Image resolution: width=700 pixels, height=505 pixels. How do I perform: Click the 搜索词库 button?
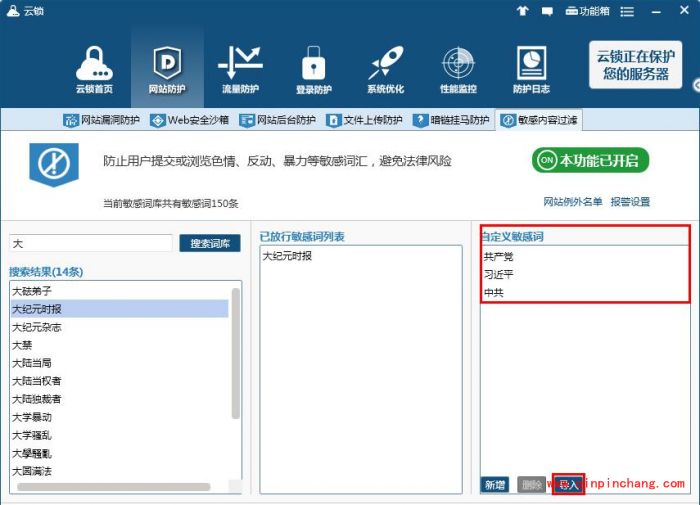(x=210, y=243)
